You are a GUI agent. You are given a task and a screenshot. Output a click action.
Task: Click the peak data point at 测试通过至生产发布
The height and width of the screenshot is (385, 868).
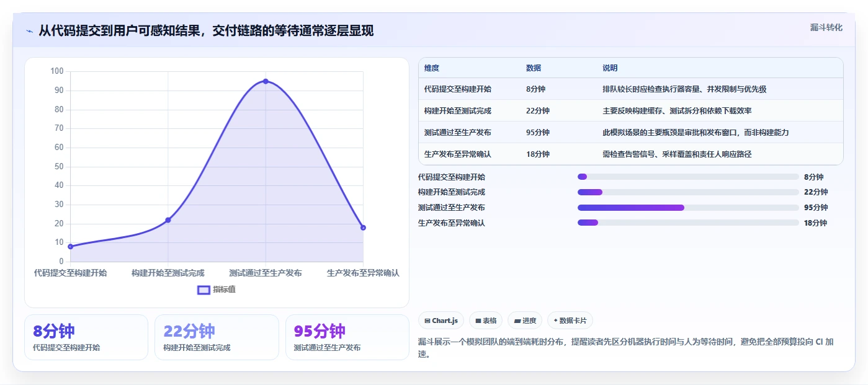266,81
